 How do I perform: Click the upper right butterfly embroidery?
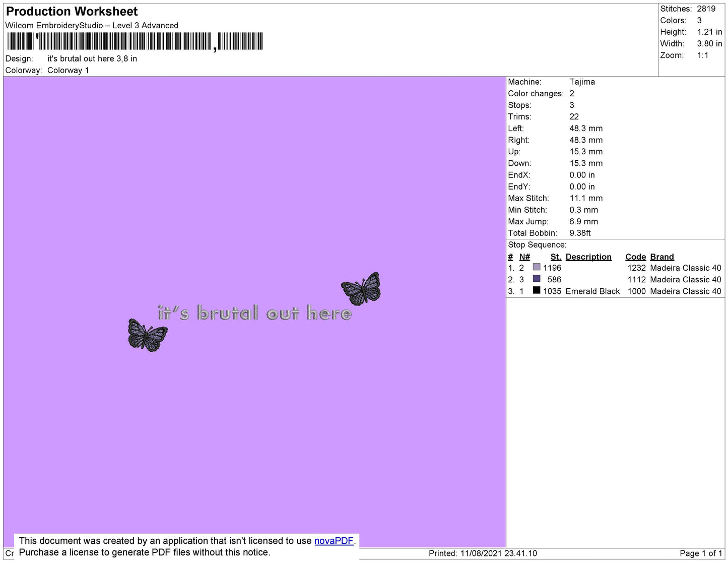pos(361,289)
